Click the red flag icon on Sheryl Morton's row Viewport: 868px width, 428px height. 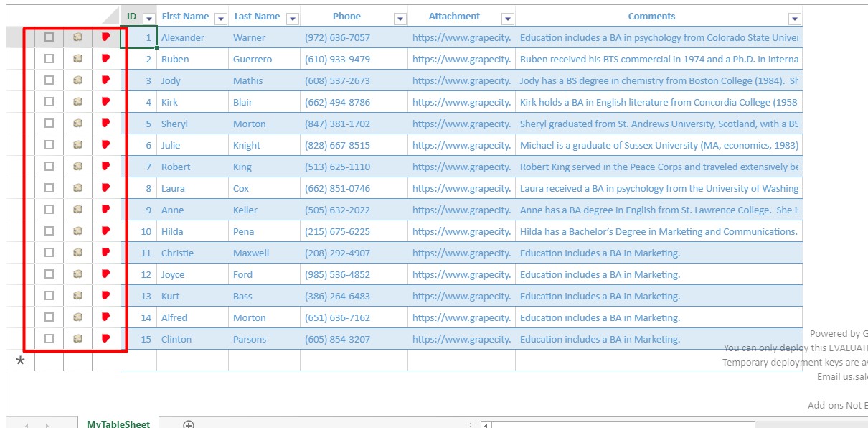pyautogui.click(x=105, y=124)
